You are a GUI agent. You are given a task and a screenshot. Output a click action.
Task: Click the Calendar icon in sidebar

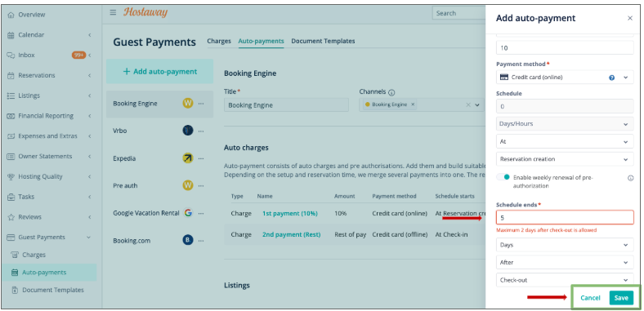click(11, 35)
